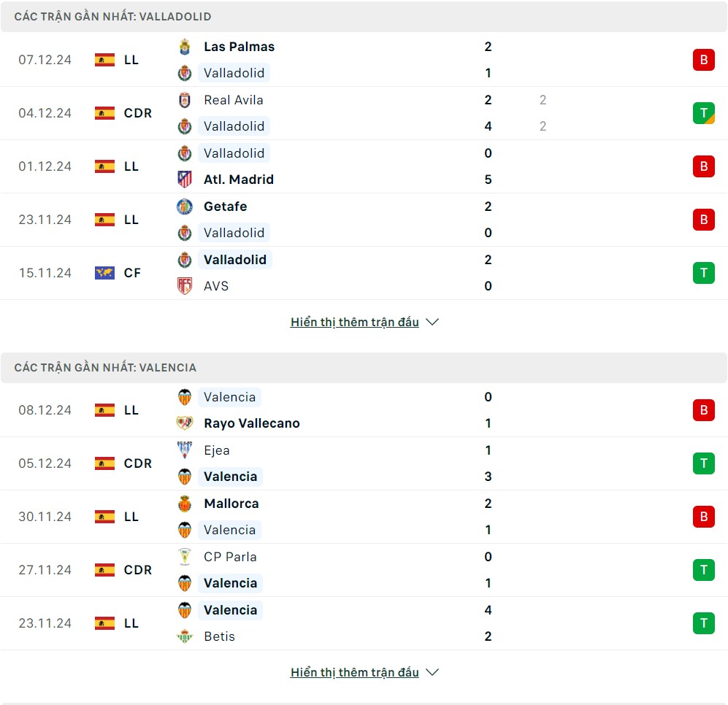The image size is (728, 705).
Task: Click the Las Palmas club crest
Action: (185, 47)
